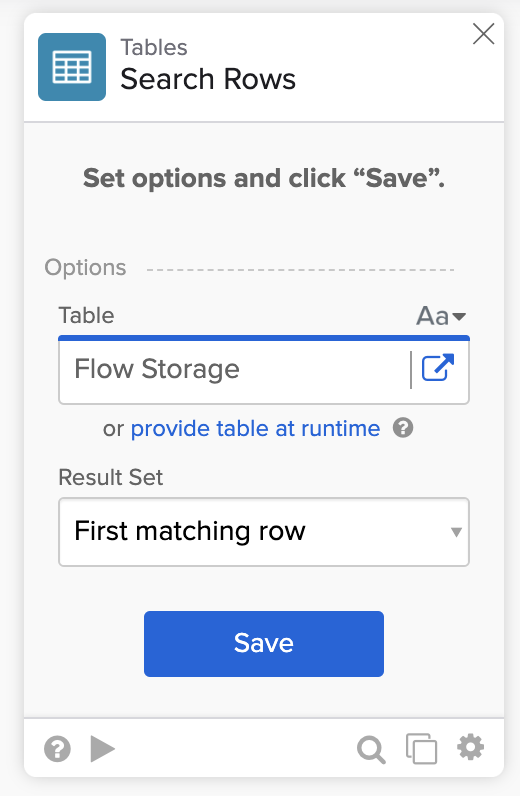Click the provide table at runtime link

pyautogui.click(x=255, y=428)
